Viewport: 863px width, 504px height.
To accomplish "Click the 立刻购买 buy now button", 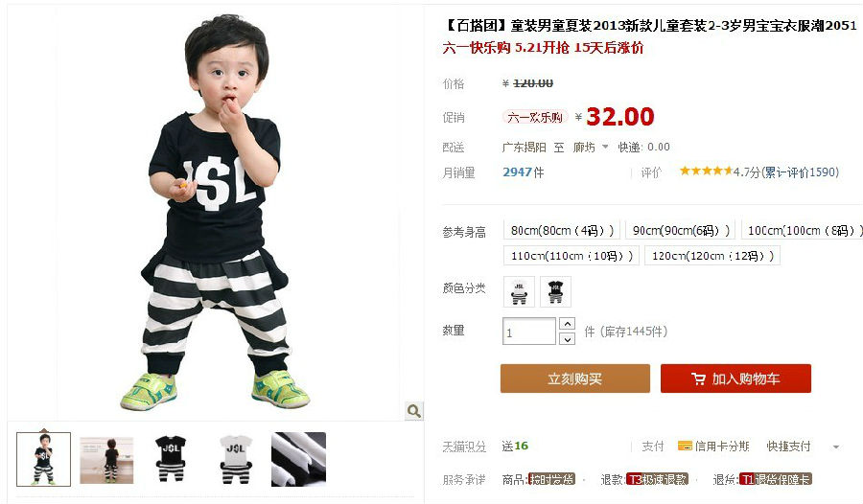I will coord(575,378).
